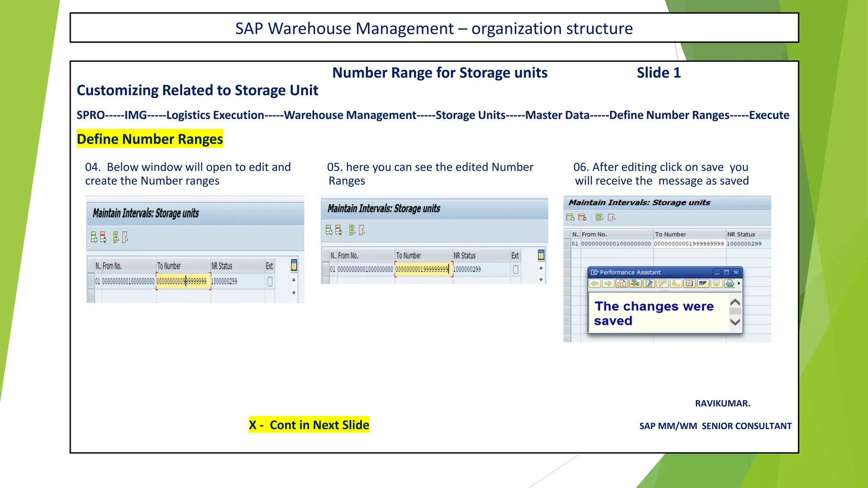This screenshot has height=488, width=868.
Task: Click 'To Number' column header in step 06
Action: click(690, 234)
